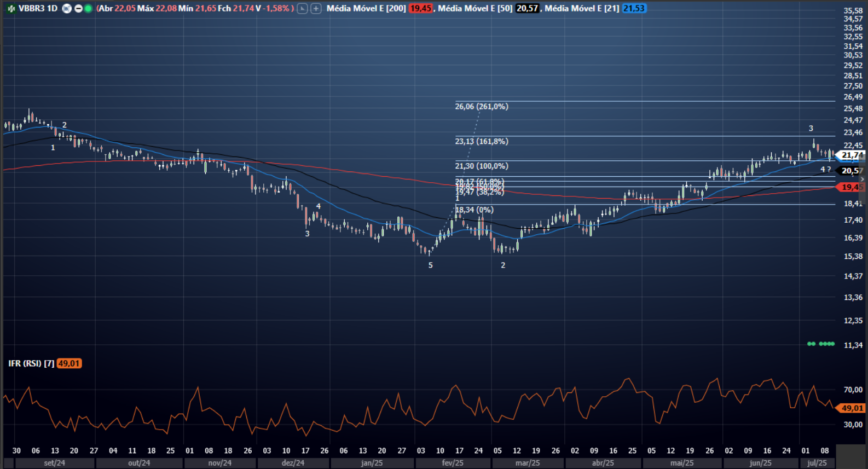This screenshot has width=868, height=469.
Task: Click the chart logo icon beside VBBR3
Action: point(10,9)
